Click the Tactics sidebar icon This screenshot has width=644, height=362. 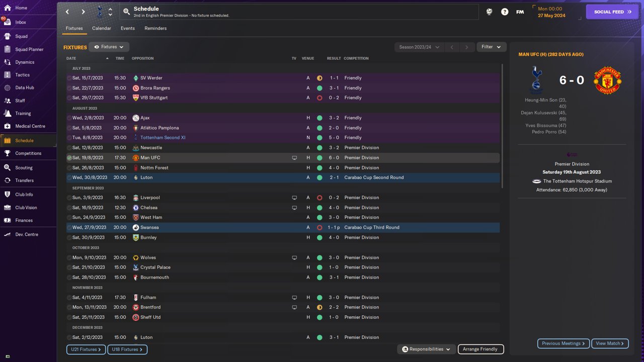pyautogui.click(x=7, y=75)
